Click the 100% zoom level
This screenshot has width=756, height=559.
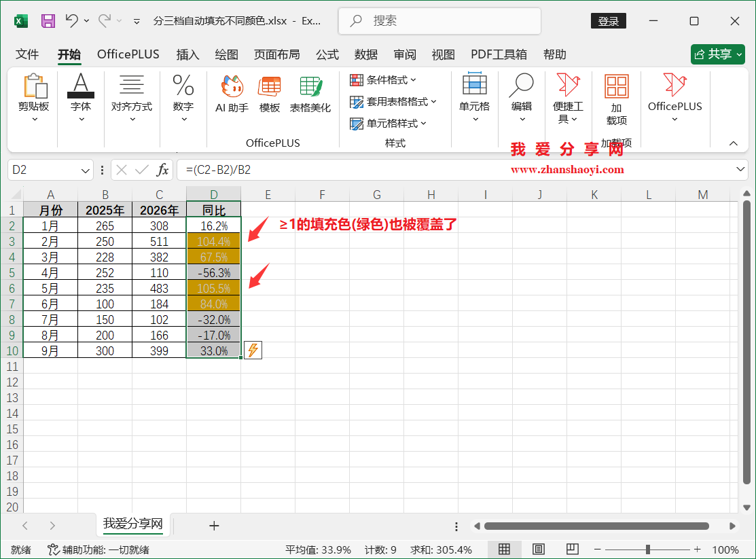(x=725, y=550)
